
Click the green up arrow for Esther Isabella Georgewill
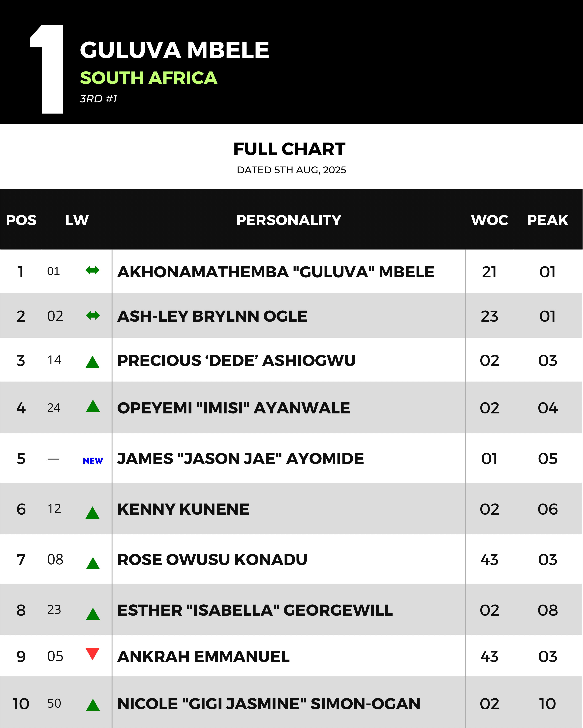(93, 614)
